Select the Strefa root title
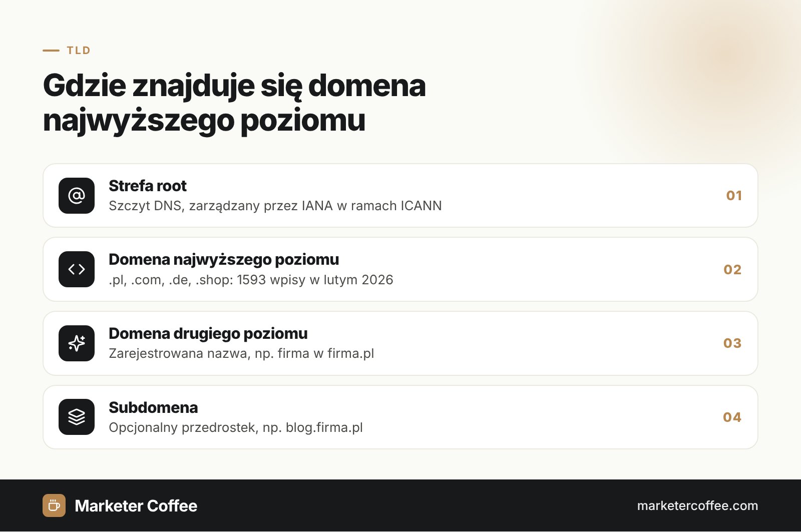 [x=148, y=186]
